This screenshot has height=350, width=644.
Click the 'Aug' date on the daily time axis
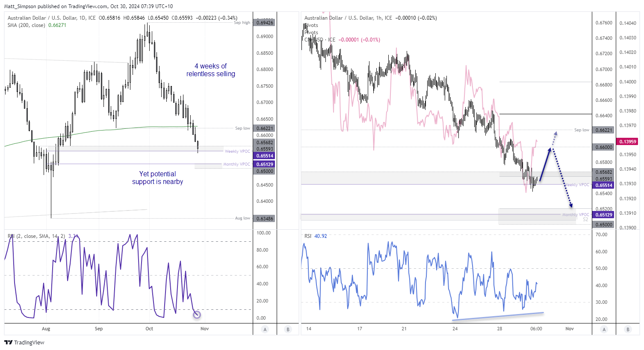point(46,329)
